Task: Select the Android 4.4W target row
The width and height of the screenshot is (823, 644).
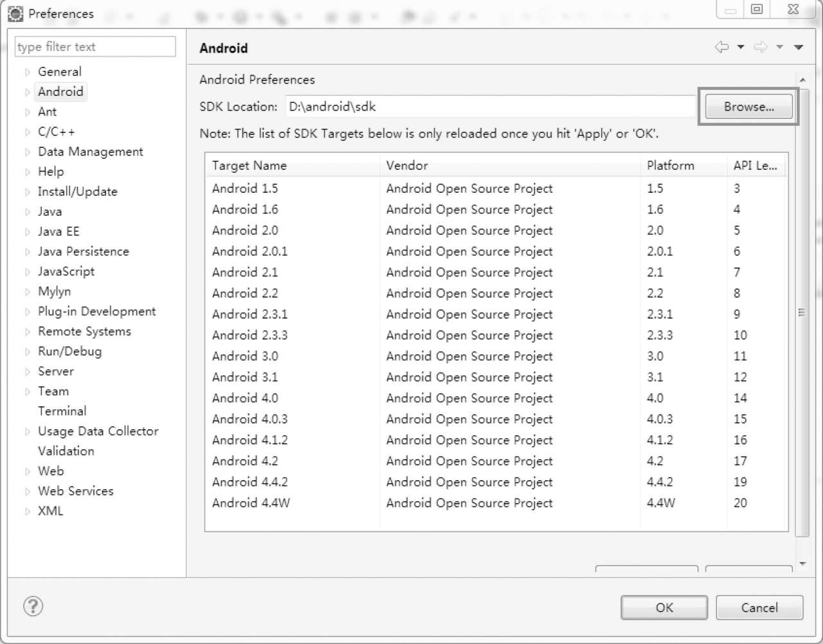Action: [496, 503]
